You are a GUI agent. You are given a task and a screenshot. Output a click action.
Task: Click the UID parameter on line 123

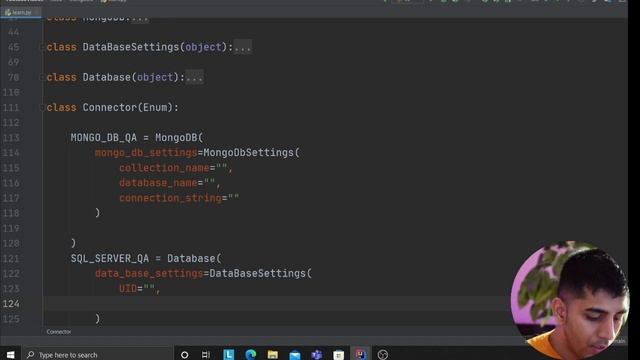click(x=128, y=289)
